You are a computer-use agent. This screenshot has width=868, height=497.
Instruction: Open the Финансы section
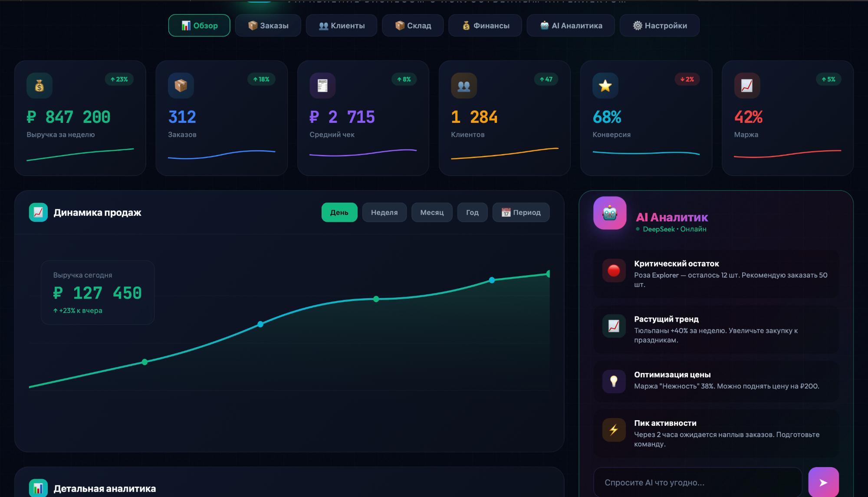pos(485,25)
